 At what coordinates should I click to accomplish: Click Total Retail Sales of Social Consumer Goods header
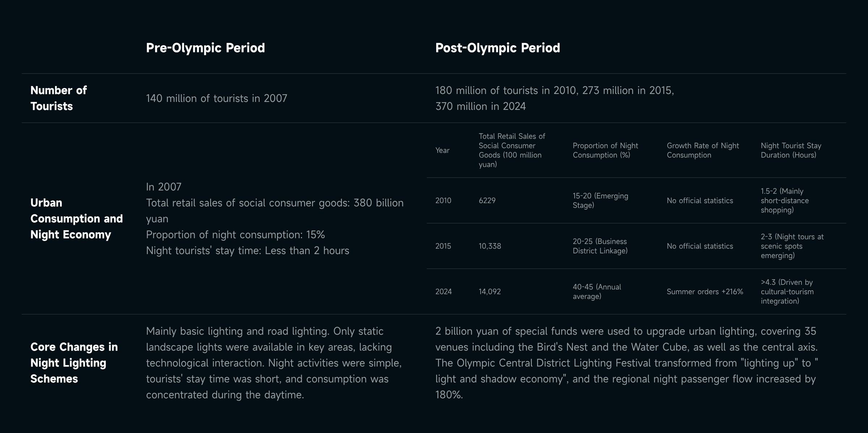pyautogui.click(x=511, y=150)
